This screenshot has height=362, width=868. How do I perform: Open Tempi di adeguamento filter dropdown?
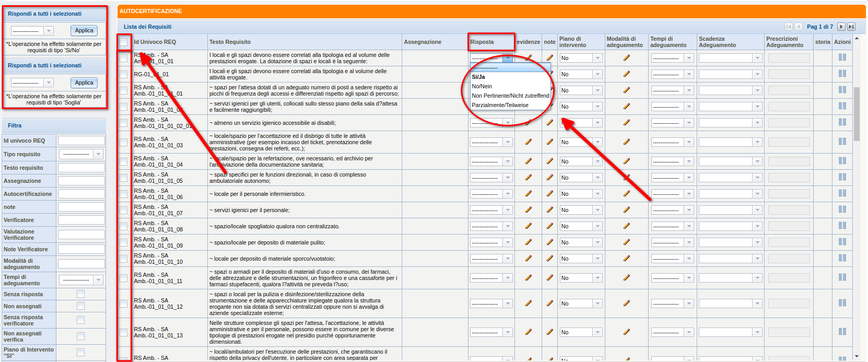(x=81, y=280)
